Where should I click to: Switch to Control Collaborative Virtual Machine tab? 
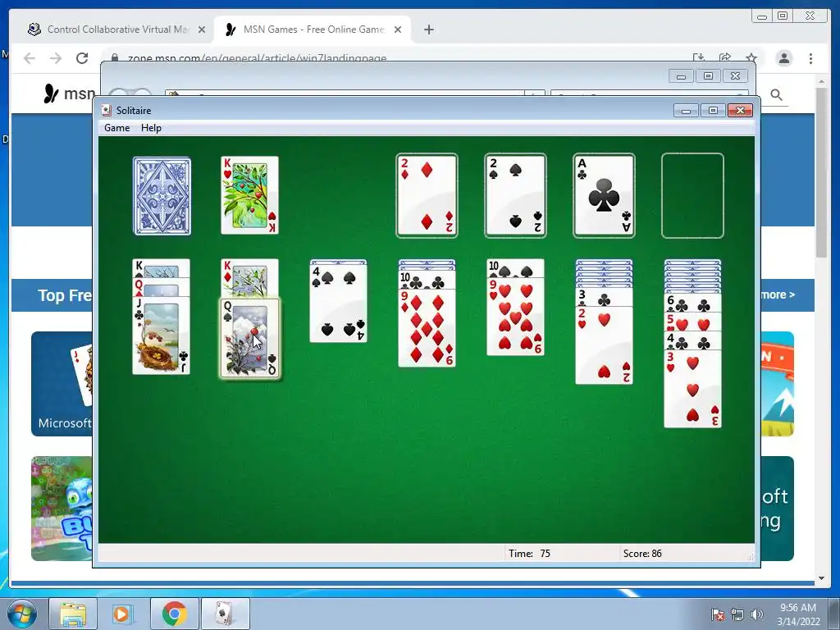coord(117,30)
